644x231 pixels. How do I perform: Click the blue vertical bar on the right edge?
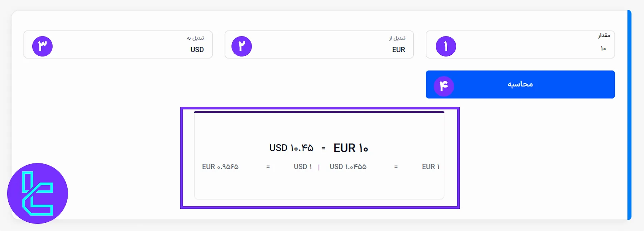[629, 115]
